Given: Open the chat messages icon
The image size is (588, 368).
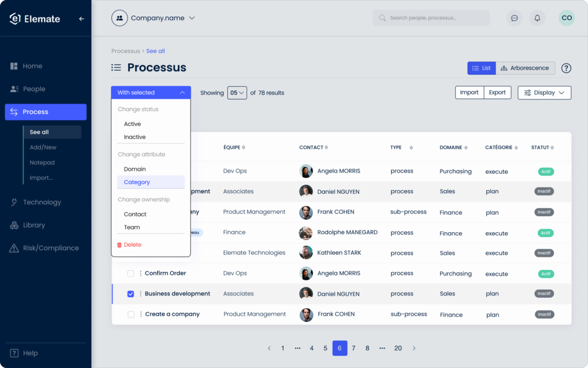Looking at the screenshot, I should pos(514,18).
